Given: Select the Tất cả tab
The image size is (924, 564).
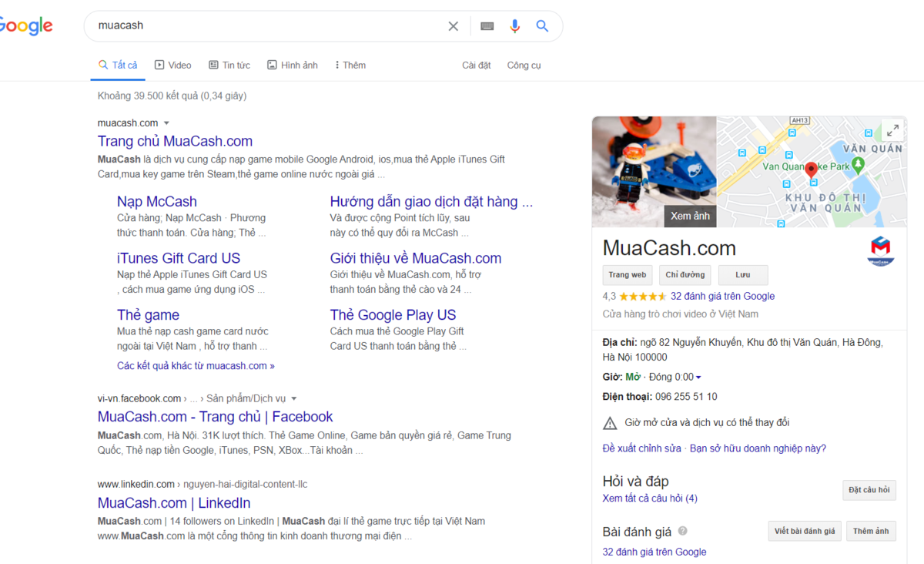Looking at the screenshot, I should point(118,65).
